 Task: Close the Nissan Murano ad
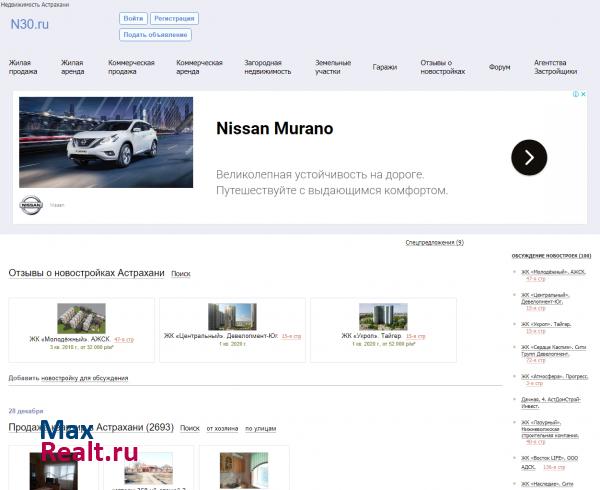point(583,94)
